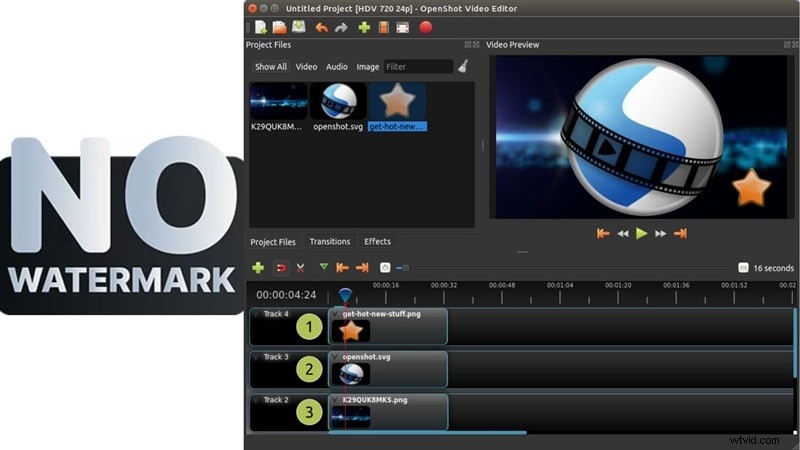Click the red Export Video button
The image size is (800, 450).
(426, 28)
